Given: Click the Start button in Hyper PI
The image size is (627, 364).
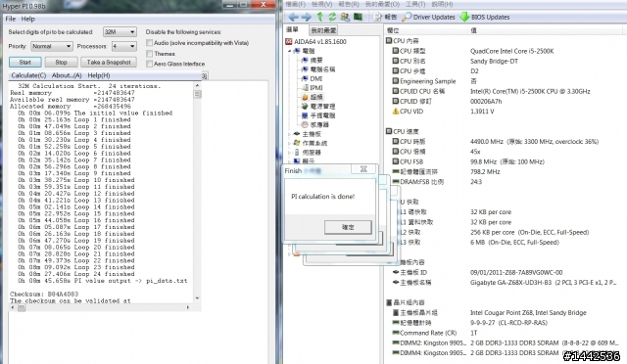Looking at the screenshot, I should tap(24, 63).
